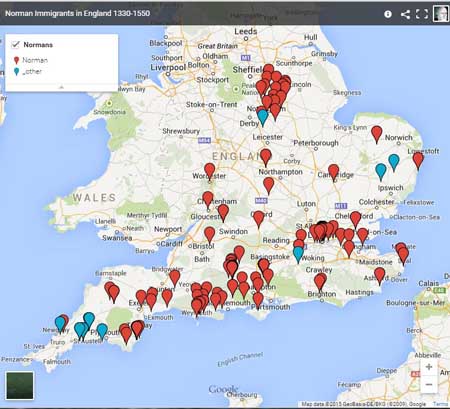Click the red pin south of Northampton
Viewport: 450px width, 409px height.
[x=269, y=186]
